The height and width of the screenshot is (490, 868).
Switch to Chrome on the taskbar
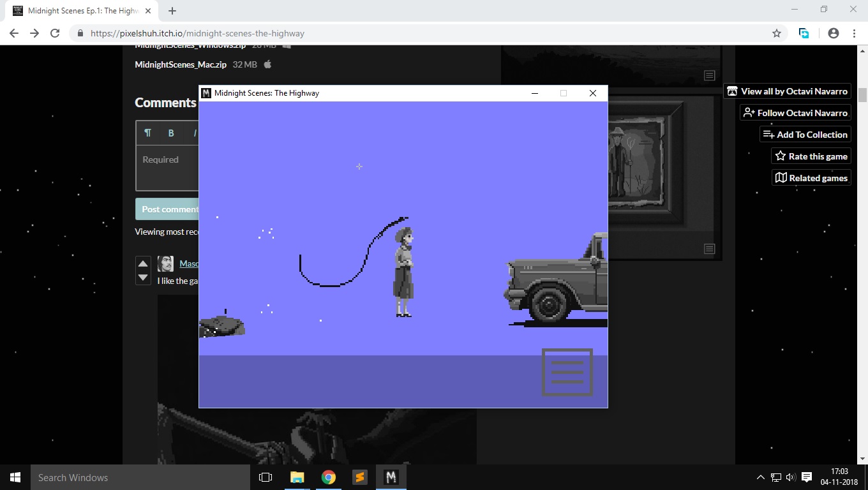coord(329,477)
